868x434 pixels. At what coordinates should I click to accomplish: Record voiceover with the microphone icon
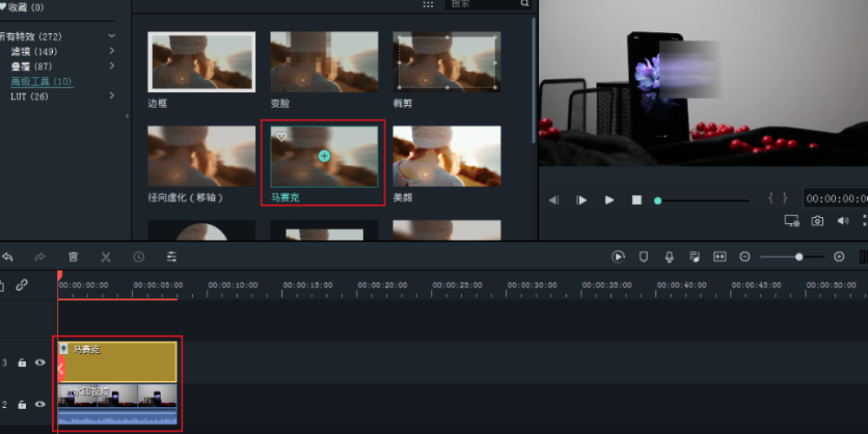[669, 257]
